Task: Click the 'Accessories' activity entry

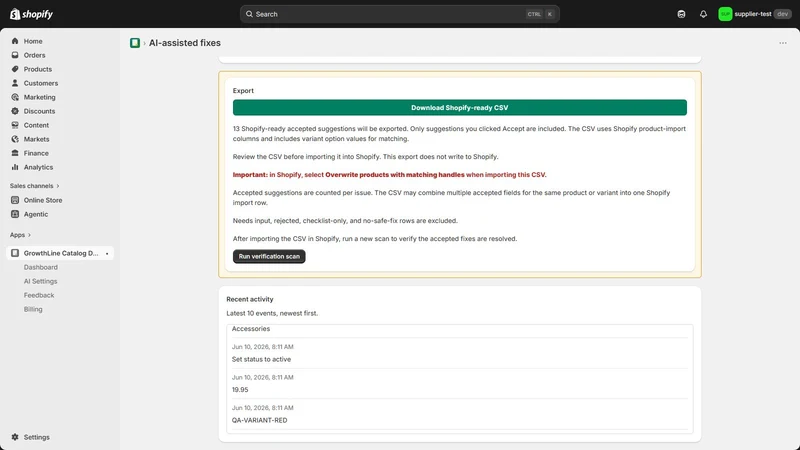Action: tap(251, 329)
